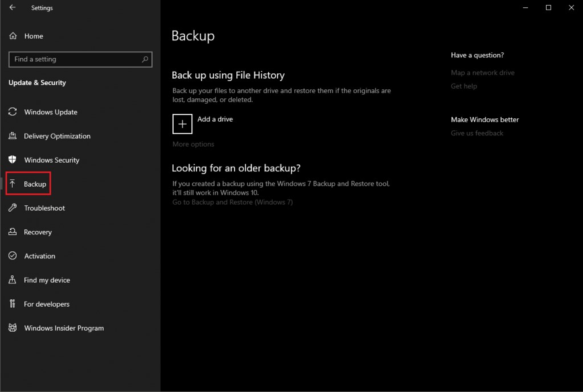
Task: Go to Backup and Restore (Windows 7)
Action: (232, 203)
